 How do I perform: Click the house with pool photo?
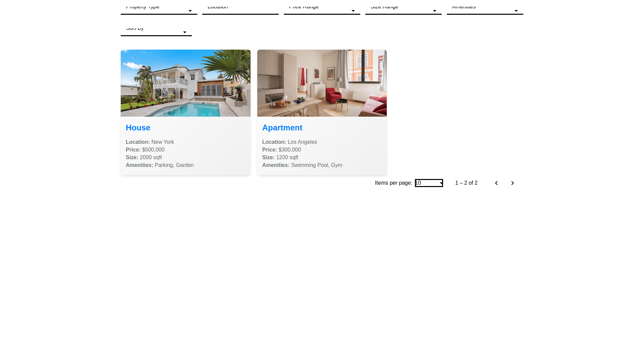pyautogui.click(x=185, y=83)
